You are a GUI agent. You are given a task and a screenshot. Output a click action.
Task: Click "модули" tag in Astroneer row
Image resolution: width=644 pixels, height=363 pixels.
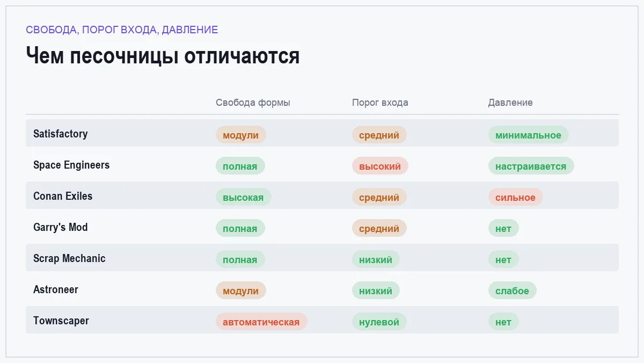click(x=240, y=291)
